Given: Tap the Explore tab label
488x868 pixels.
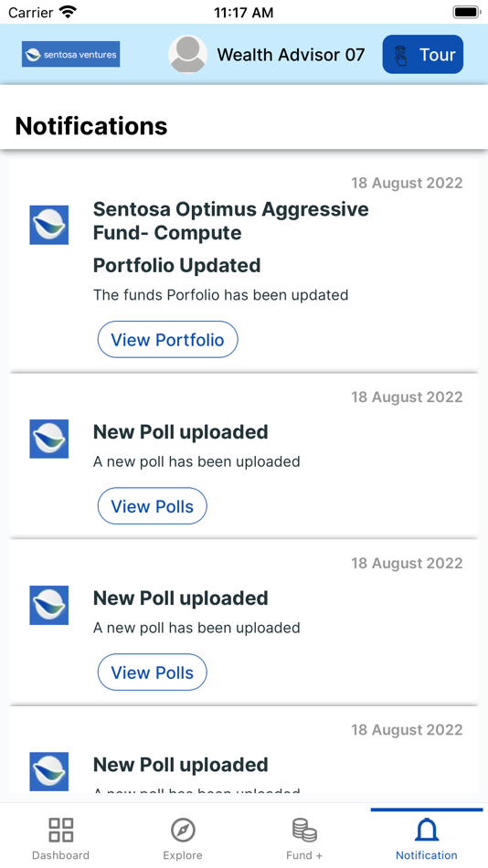Looking at the screenshot, I should (x=183, y=855).
